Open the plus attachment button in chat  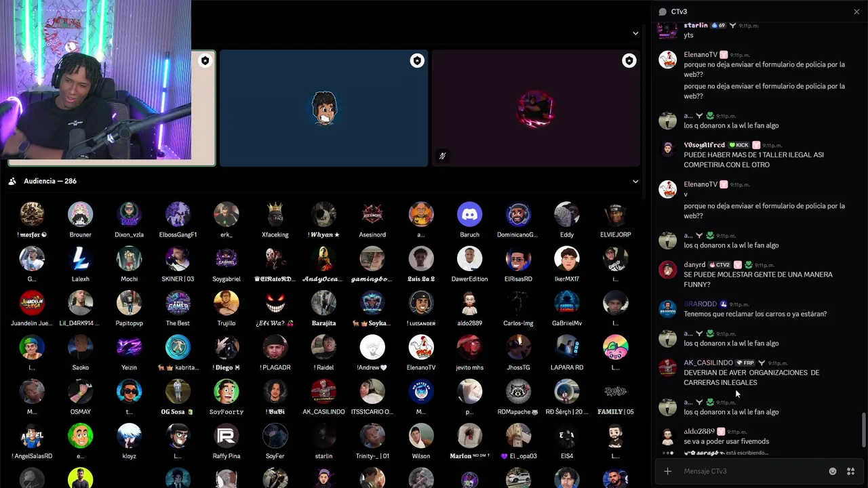coord(668,471)
